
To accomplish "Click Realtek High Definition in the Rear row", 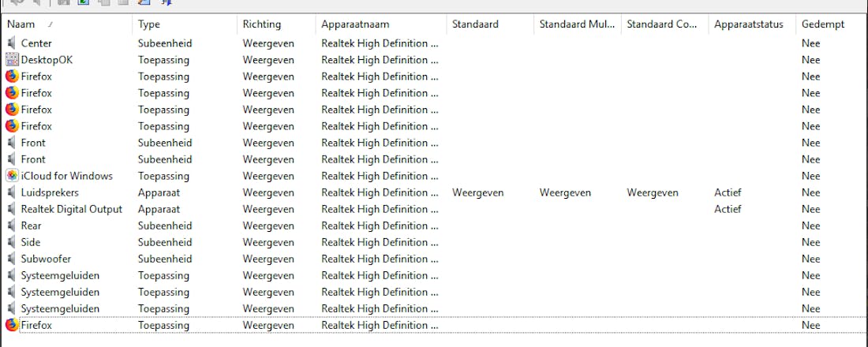I will pos(380,226).
